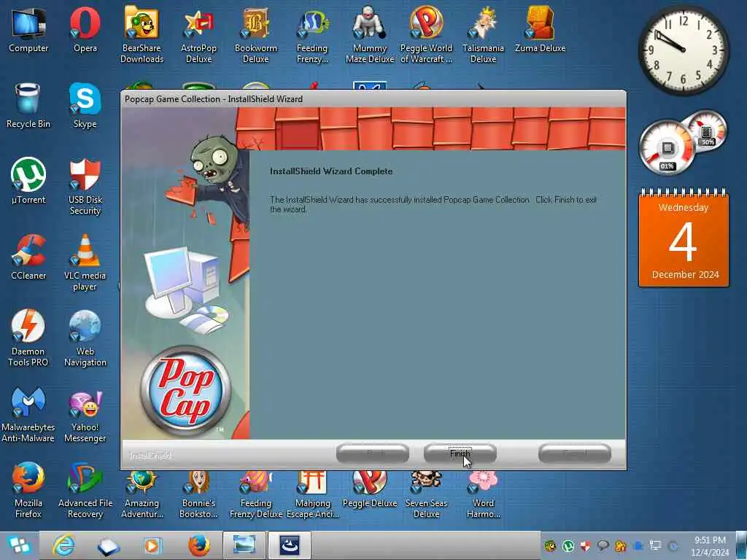Select the Word Harmo... game icon
The width and height of the screenshot is (747, 560).
pyautogui.click(x=483, y=494)
